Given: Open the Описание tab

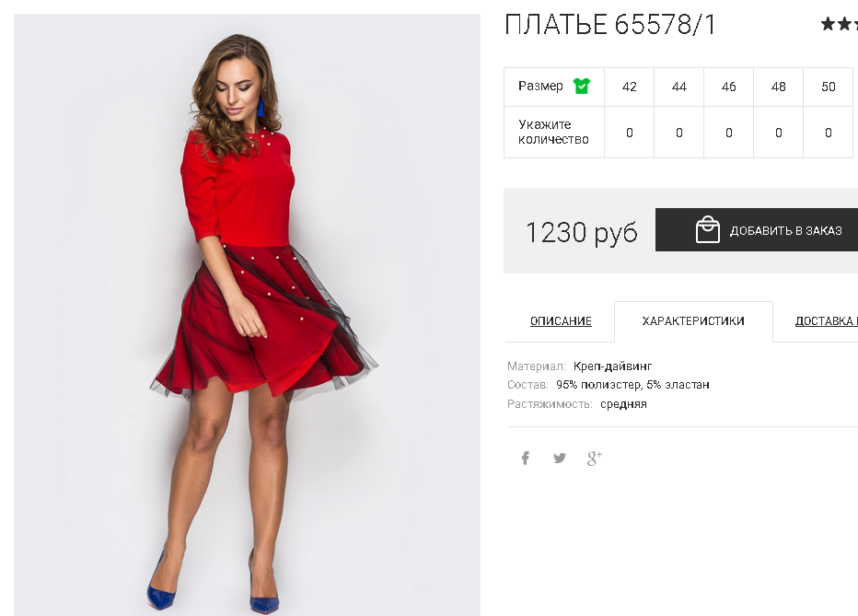Looking at the screenshot, I should click(561, 321).
